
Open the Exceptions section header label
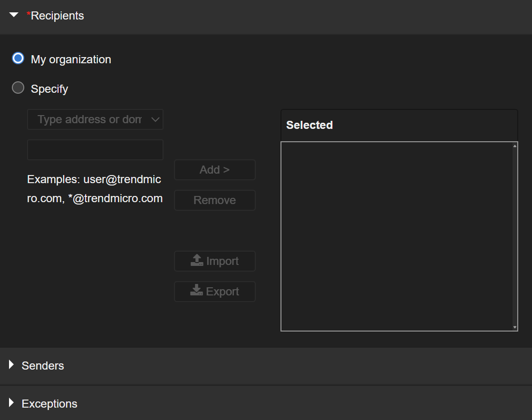coord(49,404)
